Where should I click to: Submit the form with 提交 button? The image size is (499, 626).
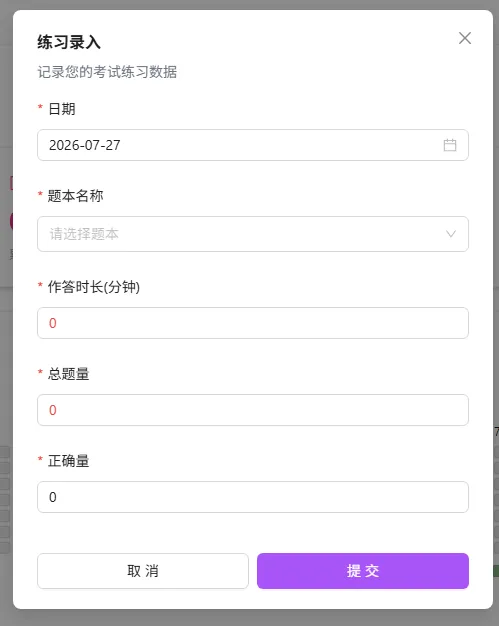pyautogui.click(x=363, y=571)
